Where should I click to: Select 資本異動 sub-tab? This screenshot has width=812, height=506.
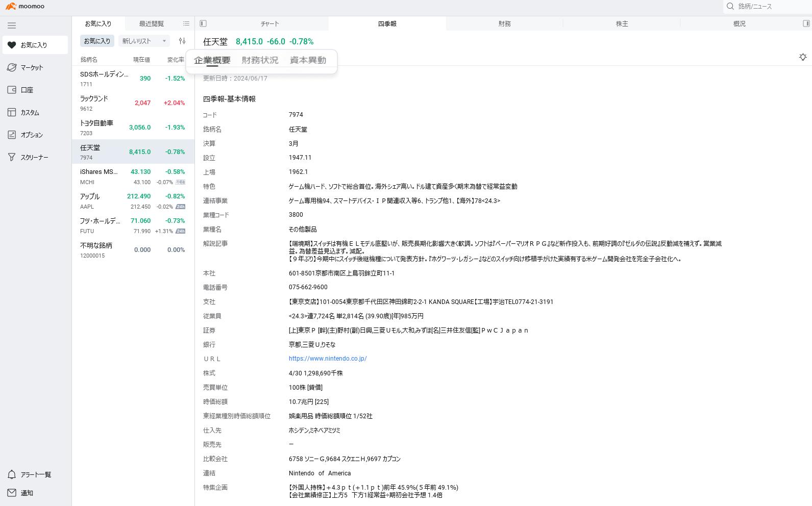(308, 60)
